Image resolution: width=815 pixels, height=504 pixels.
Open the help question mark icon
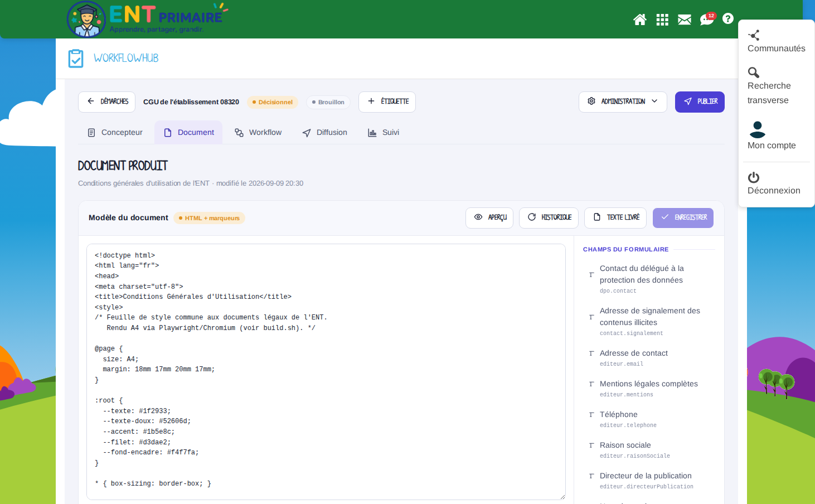pos(728,18)
